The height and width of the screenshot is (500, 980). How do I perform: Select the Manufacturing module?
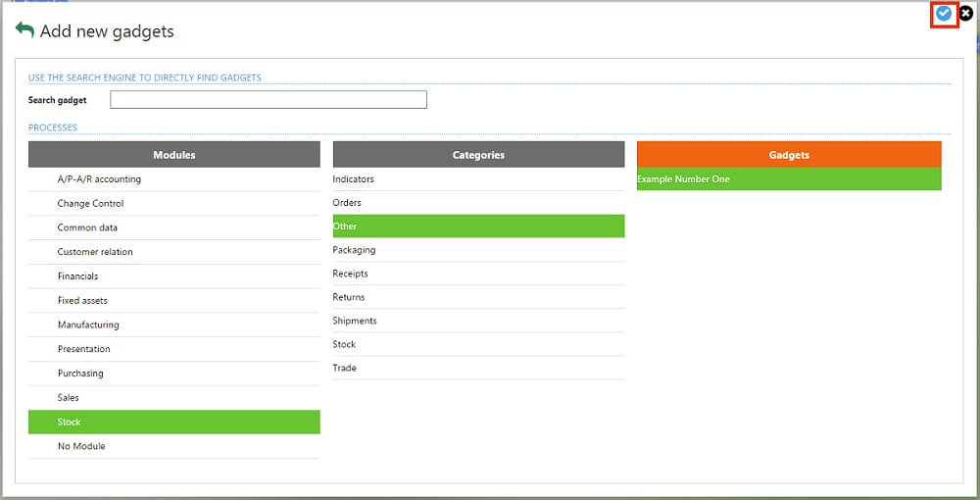pyautogui.click(x=88, y=325)
